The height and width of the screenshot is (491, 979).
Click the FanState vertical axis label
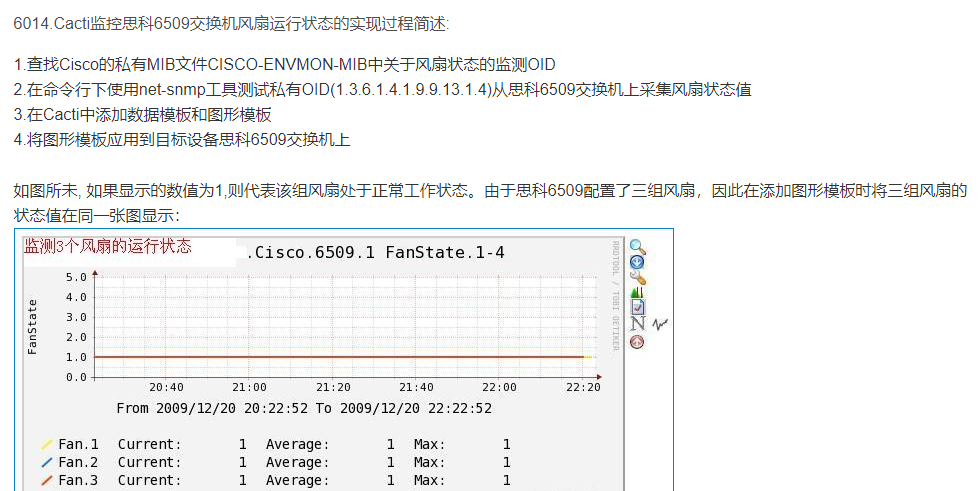[x=32, y=327]
